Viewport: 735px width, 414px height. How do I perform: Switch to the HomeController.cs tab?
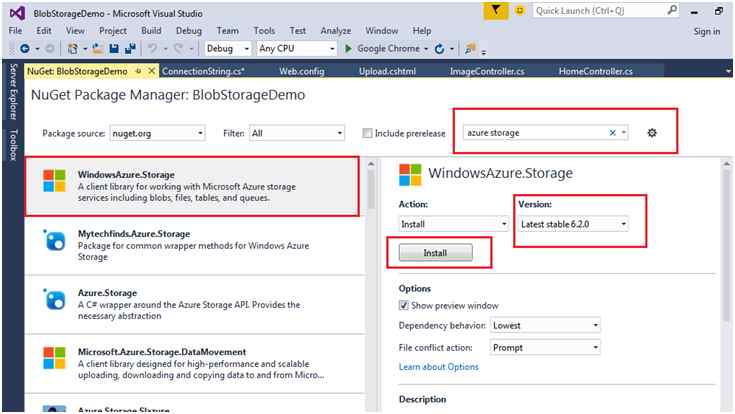click(595, 71)
